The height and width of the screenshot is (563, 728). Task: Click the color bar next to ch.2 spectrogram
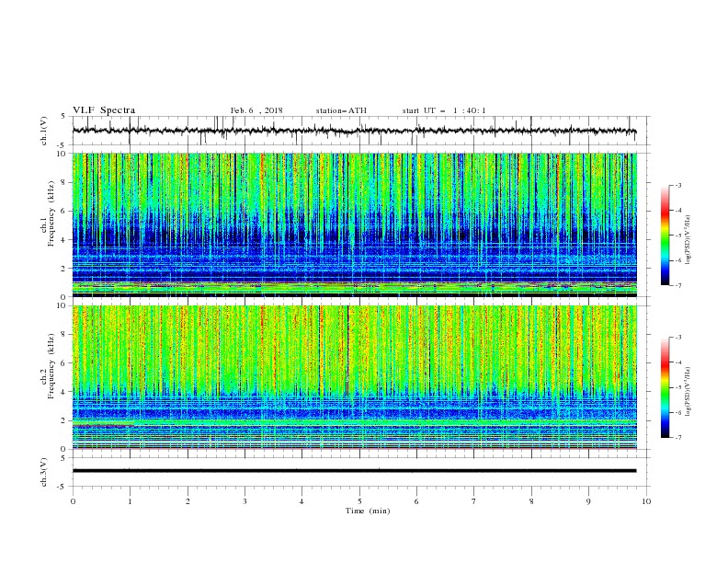click(x=665, y=387)
